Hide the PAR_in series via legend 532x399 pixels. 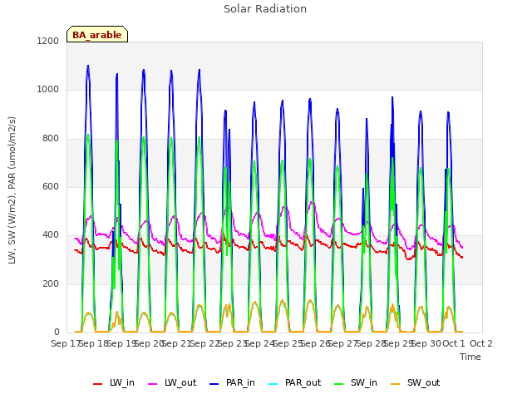tap(233, 382)
